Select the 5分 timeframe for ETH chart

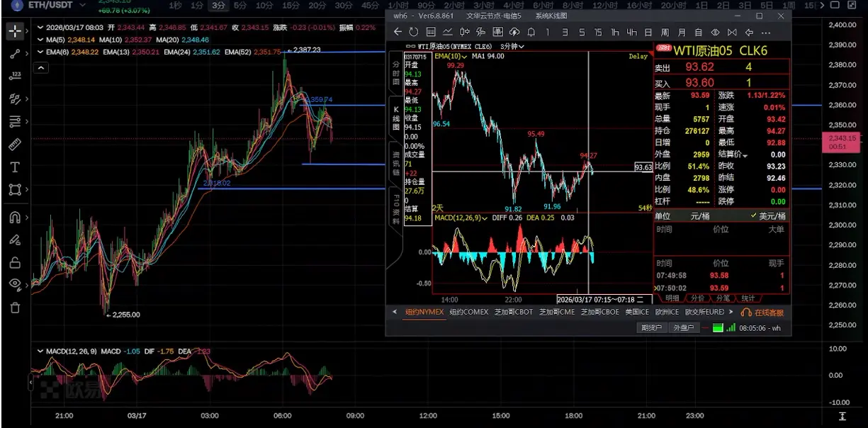[240, 5]
